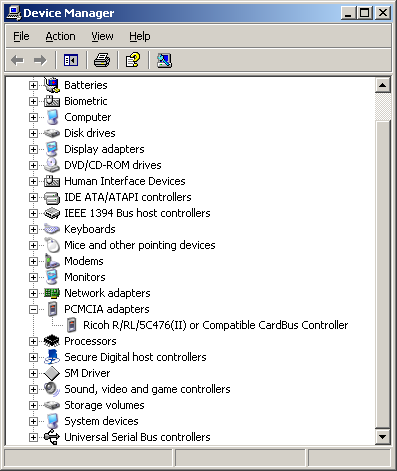397x471 pixels.
Task: Select the Ricoh CardBus Controller device icon
Action: [x=71, y=325]
